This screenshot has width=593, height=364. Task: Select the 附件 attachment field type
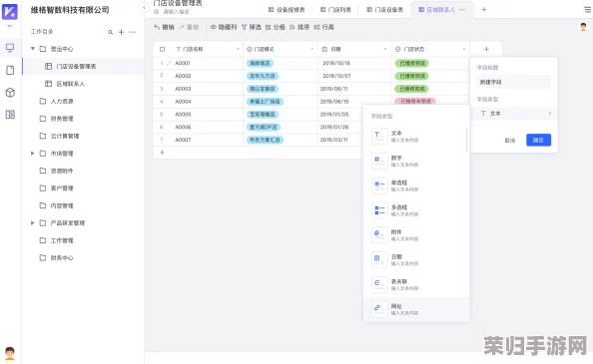tap(416, 235)
